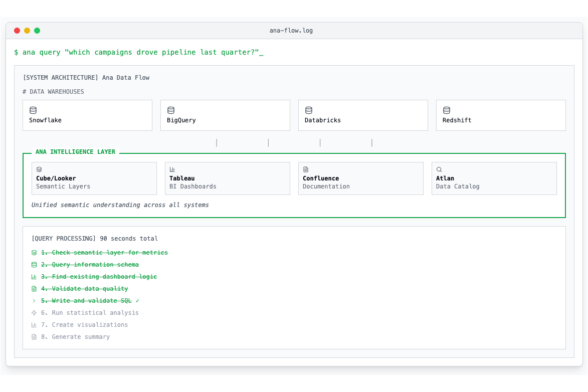
Task: Click the lightning icon beside Run statistical analysis
Action: (x=33, y=312)
